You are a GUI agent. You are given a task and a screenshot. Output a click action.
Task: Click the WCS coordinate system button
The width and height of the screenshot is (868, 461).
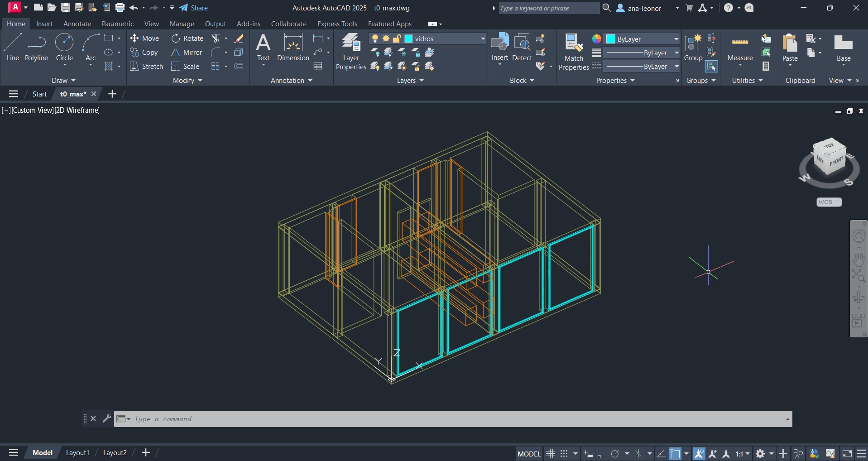pos(829,202)
